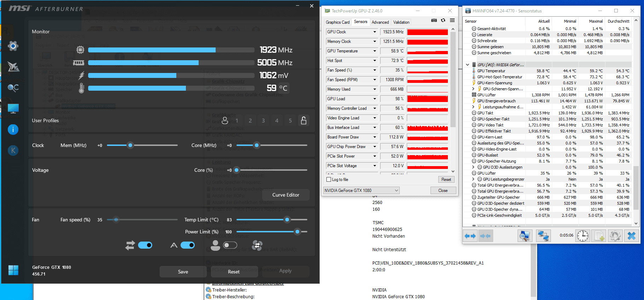This screenshot has width=644, height=300.
Task: Click the thermometer icon beside 59 °C
Action: (81, 88)
